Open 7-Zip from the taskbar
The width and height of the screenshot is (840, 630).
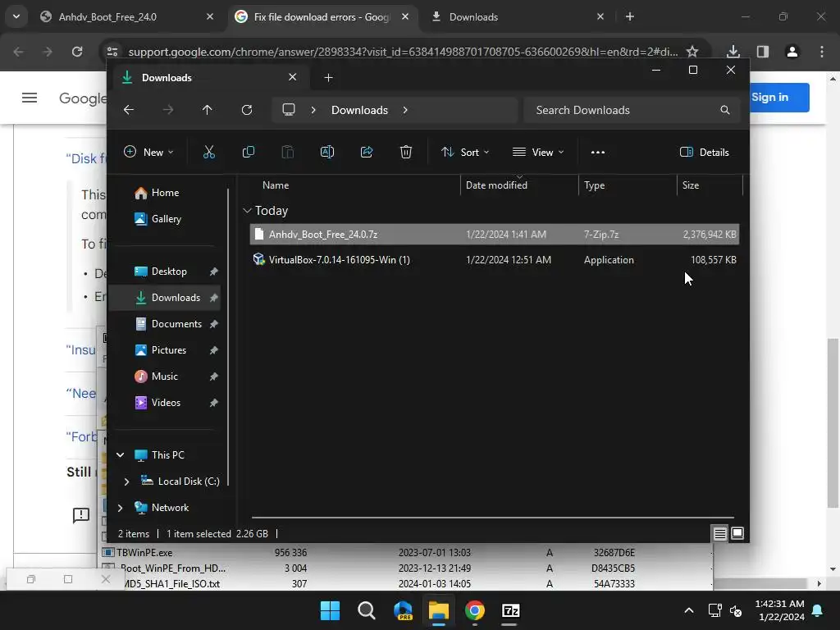(x=510, y=610)
